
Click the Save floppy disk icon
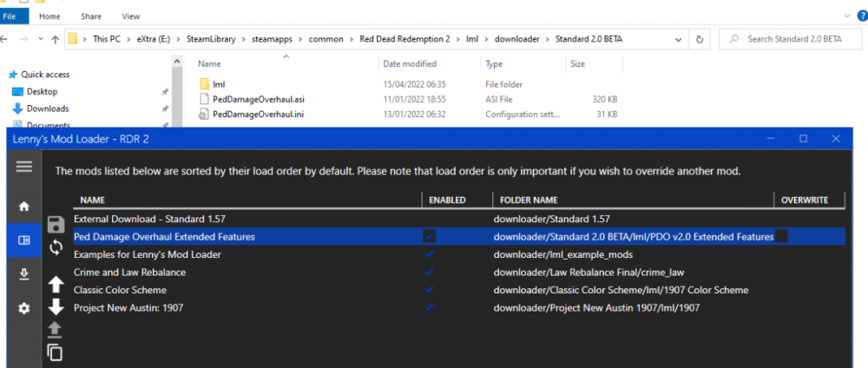coord(56,224)
